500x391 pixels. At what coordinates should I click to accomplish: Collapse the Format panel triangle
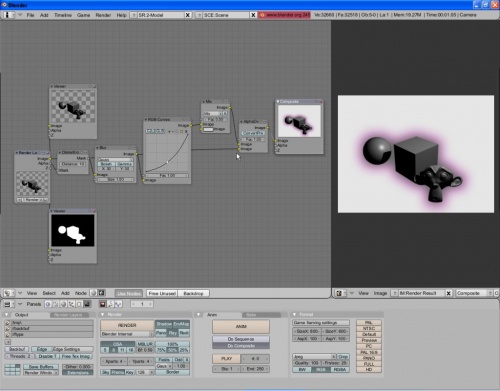(x=294, y=314)
